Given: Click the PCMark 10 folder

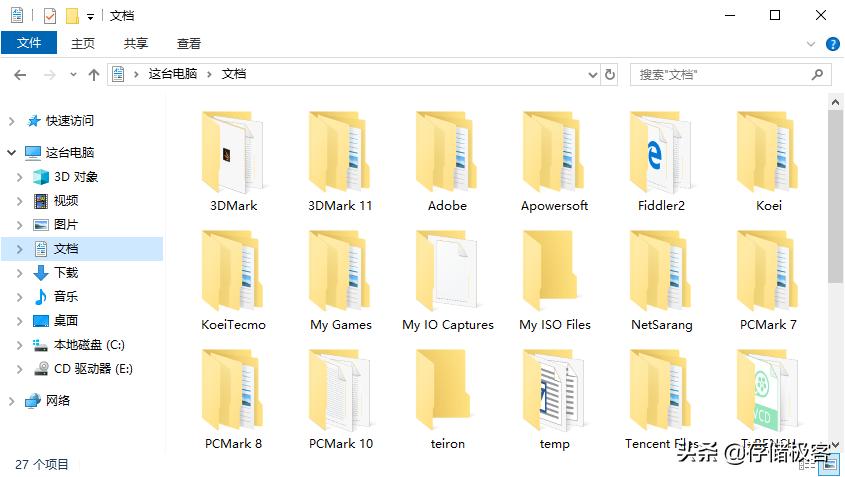Looking at the screenshot, I should click(x=340, y=400).
